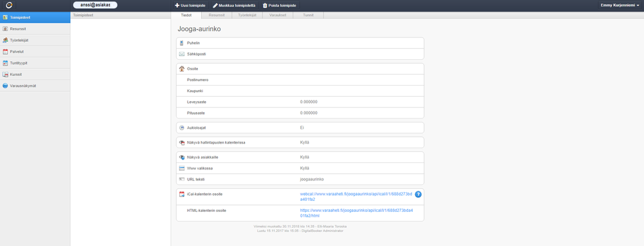Click the phone icon next to Puhelin

[x=182, y=43]
